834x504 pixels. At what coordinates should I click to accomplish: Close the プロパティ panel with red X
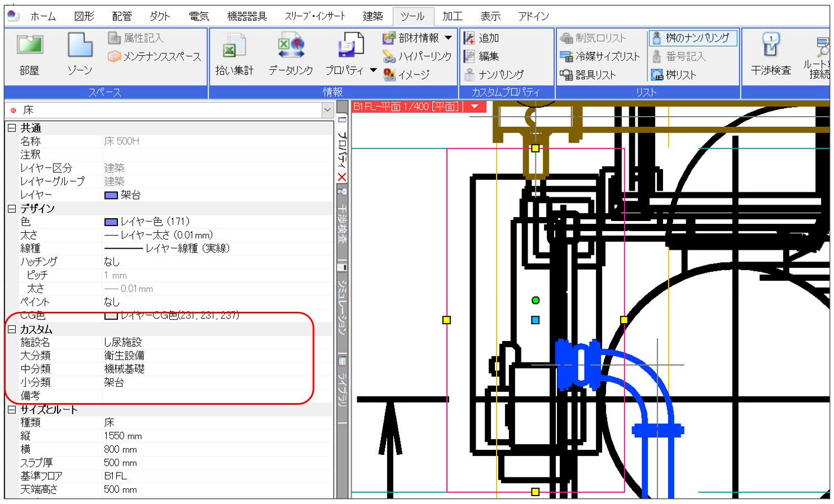342,177
